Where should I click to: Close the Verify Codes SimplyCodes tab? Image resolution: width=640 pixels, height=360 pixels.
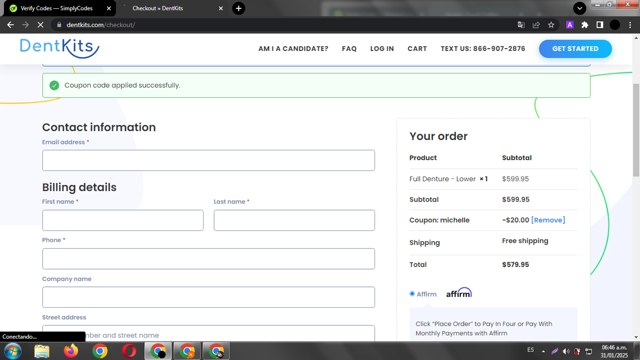pyautogui.click(x=109, y=8)
